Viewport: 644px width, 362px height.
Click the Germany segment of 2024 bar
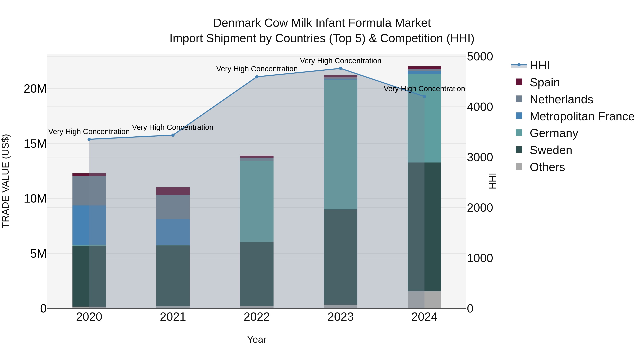(424, 118)
